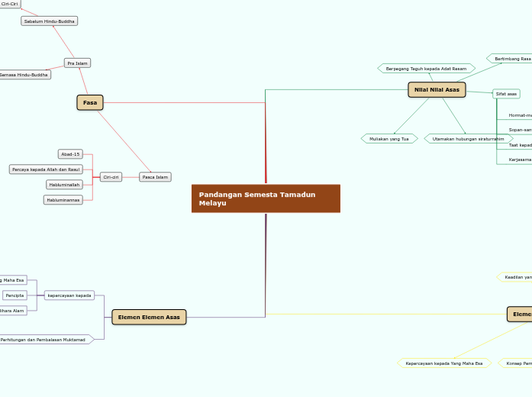Click the Pencipta node
The image size is (532, 397).
(14, 295)
